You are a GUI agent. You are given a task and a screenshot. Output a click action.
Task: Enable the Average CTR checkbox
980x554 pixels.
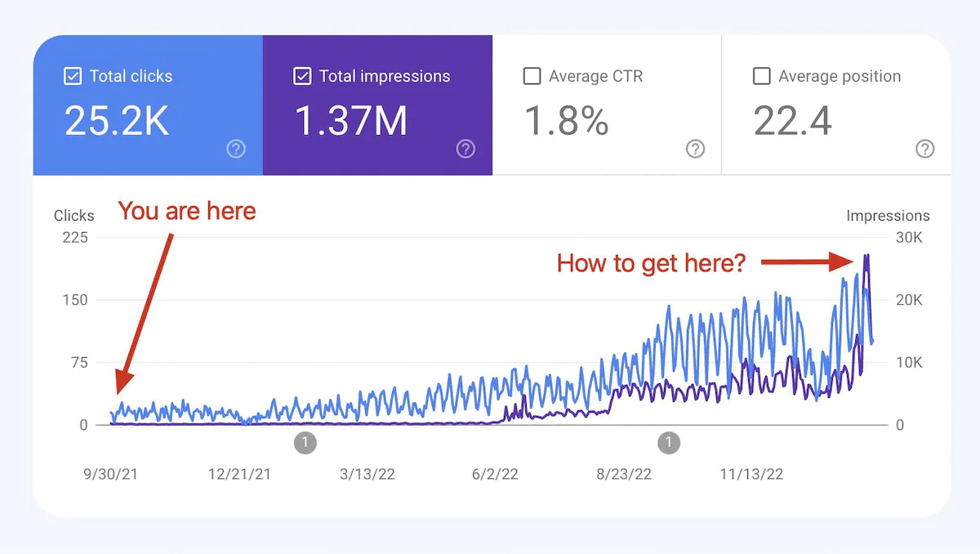[532, 76]
